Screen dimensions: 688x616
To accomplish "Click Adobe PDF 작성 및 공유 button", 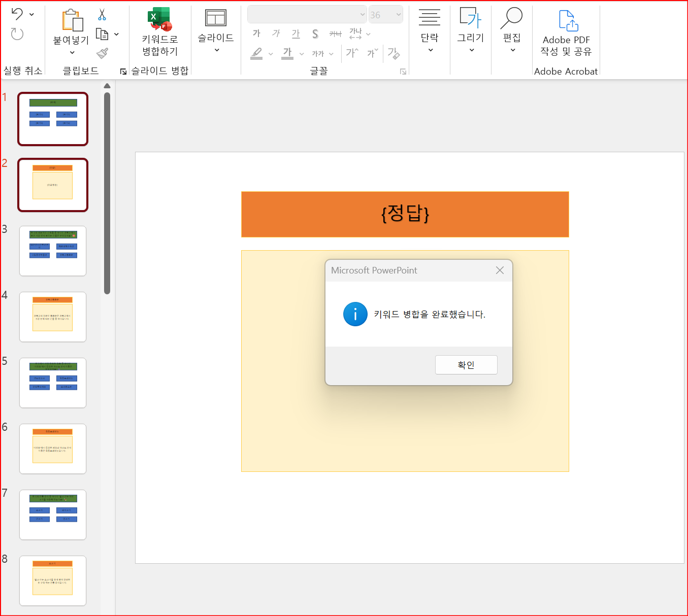I will [x=566, y=33].
